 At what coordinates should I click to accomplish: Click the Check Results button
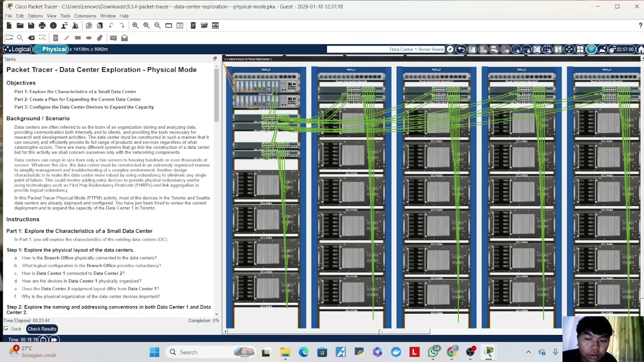pyautogui.click(x=42, y=329)
